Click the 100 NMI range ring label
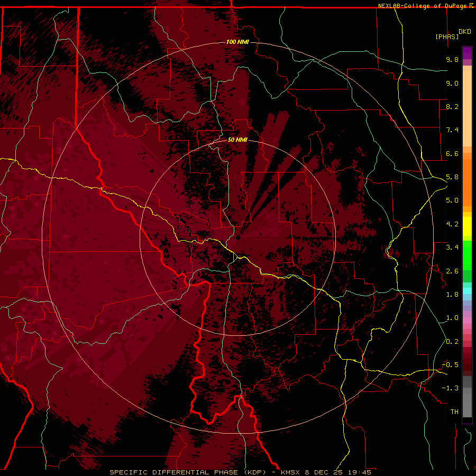Image resolution: width=476 pixels, height=476 pixels. pyautogui.click(x=237, y=42)
